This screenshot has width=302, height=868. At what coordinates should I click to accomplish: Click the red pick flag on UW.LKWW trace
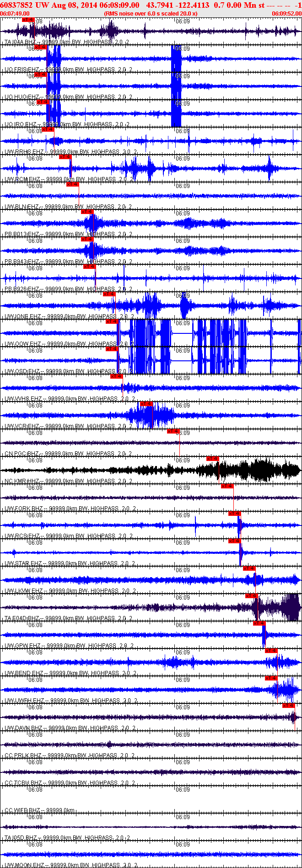click(249, 568)
